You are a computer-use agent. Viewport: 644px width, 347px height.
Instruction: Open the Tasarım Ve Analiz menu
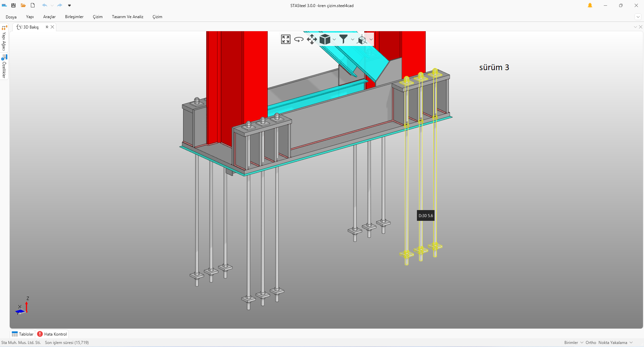click(x=127, y=17)
